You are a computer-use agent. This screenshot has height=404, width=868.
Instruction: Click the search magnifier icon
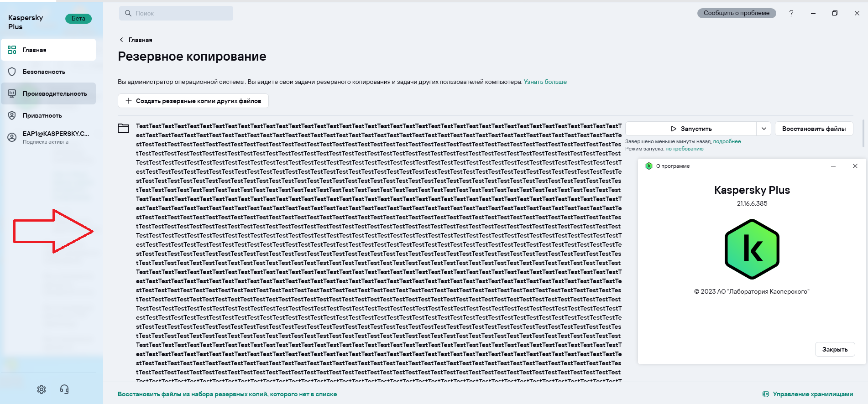tap(128, 13)
